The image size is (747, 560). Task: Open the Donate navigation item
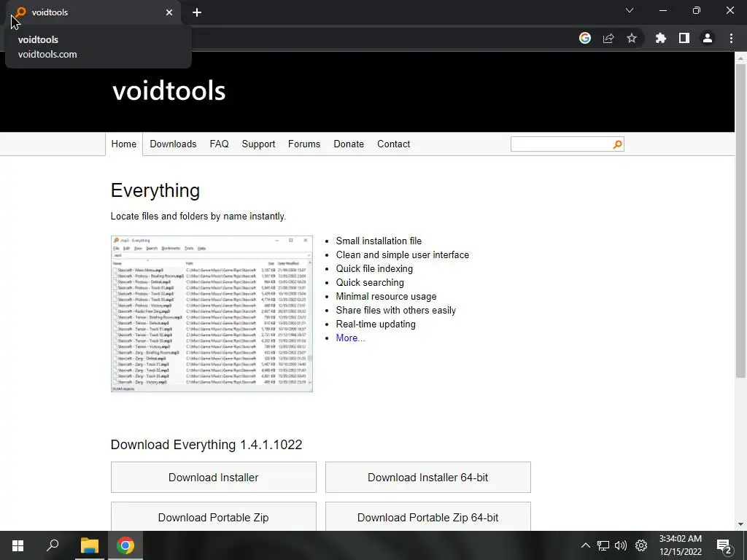tap(349, 144)
